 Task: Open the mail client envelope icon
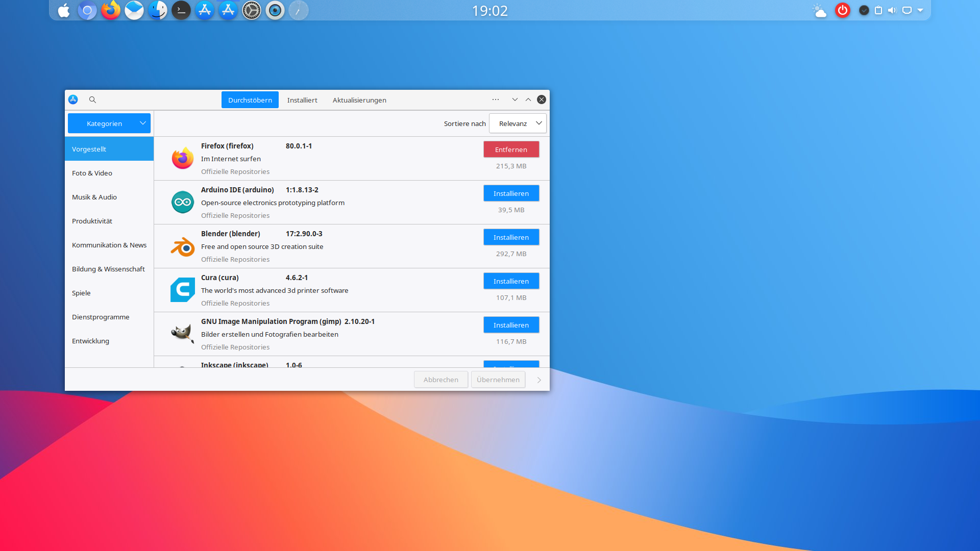pyautogui.click(x=134, y=10)
